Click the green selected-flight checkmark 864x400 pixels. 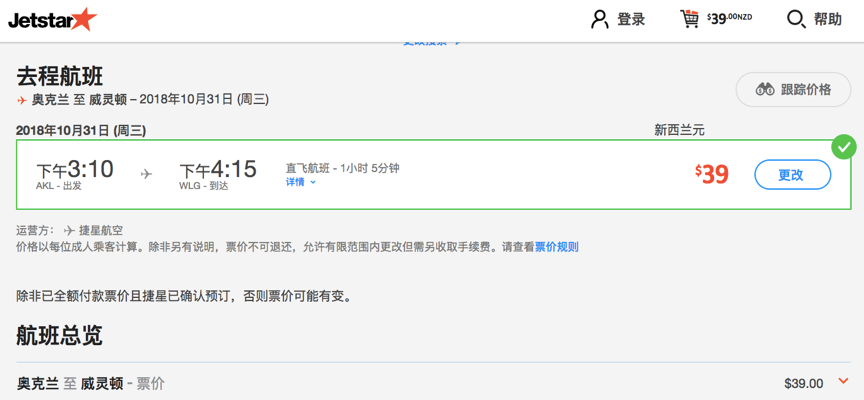(x=844, y=147)
